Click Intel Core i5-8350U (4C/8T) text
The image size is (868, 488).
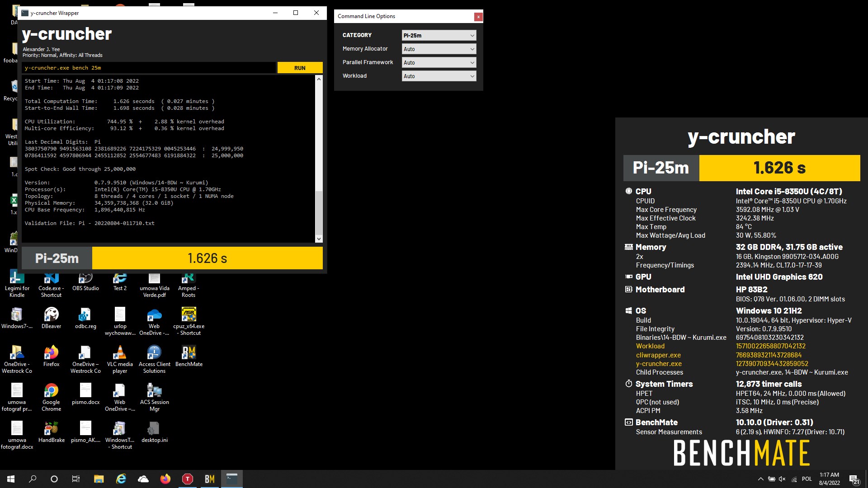click(x=789, y=191)
